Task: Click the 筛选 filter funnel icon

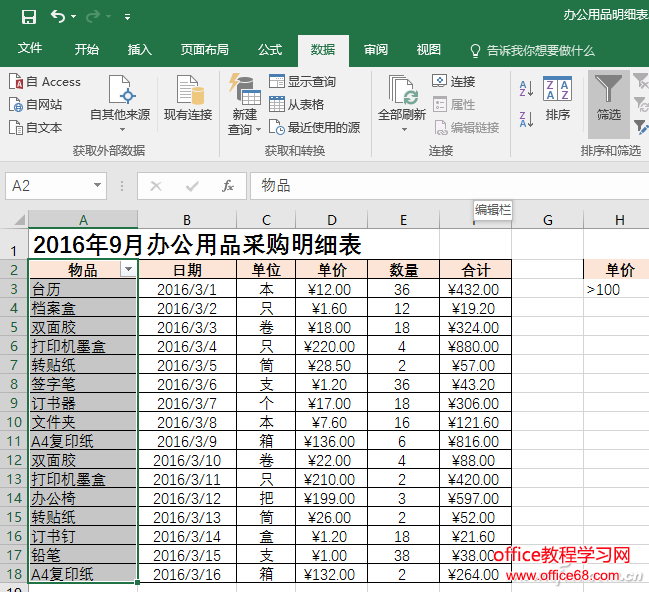Action: point(608,90)
